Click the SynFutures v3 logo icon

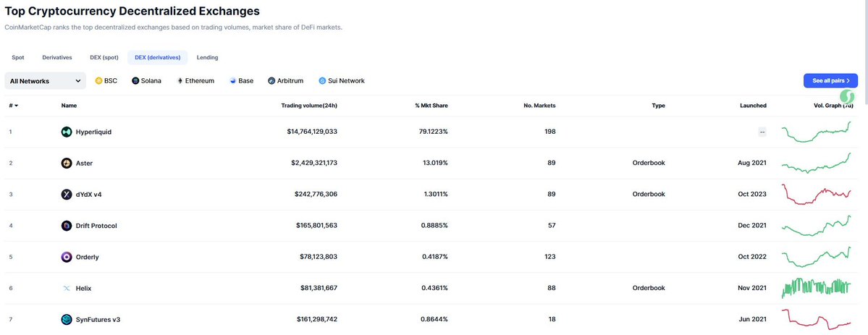coord(67,320)
